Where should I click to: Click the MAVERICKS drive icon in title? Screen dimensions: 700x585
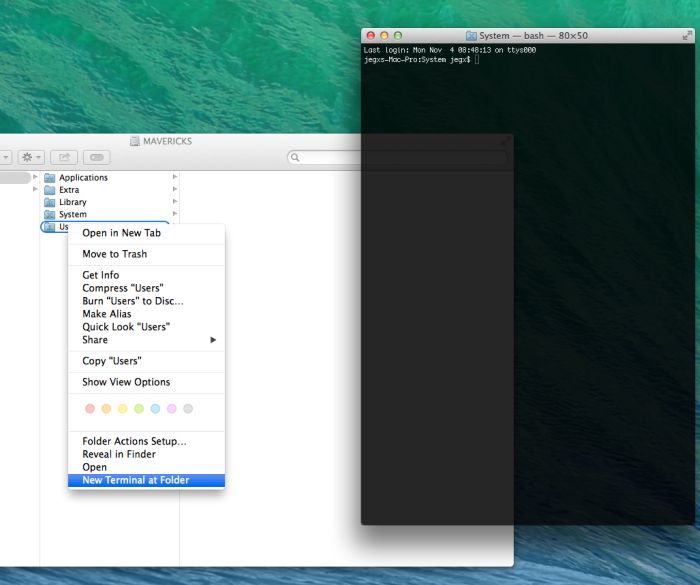point(135,142)
